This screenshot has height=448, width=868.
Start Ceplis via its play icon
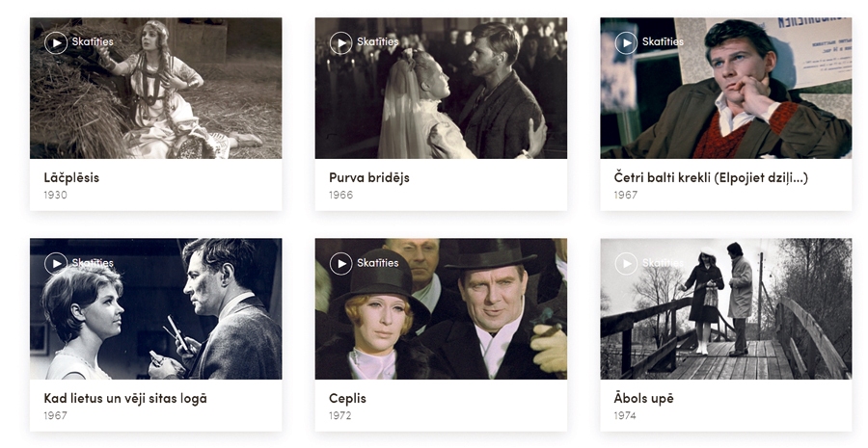pyautogui.click(x=341, y=263)
